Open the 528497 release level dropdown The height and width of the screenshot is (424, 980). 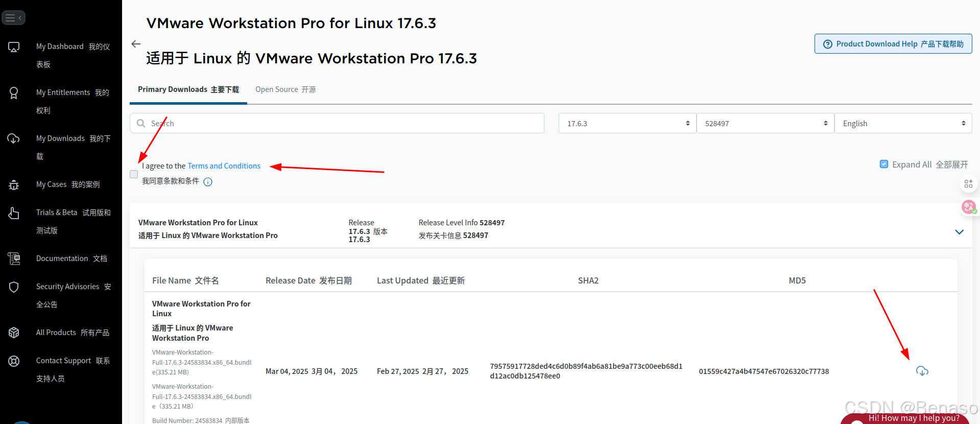pos(765,123)
